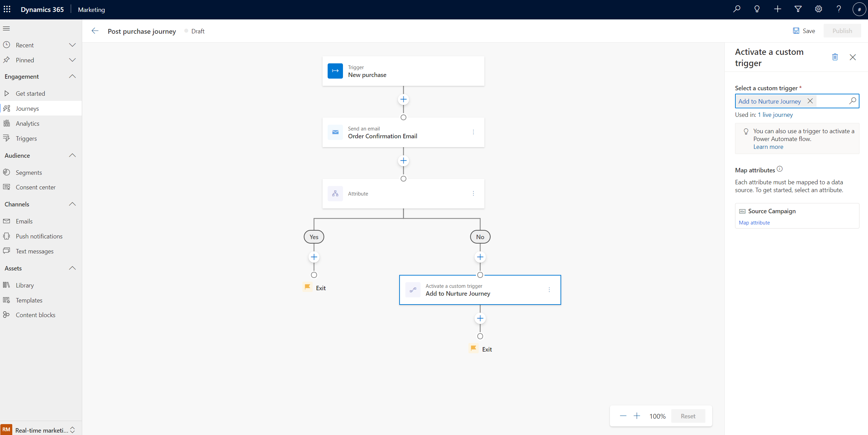Click the Yes branch outcome toggle
This screenshot has height=435, width=868.
pyautogui.click(x=314, y=237)
